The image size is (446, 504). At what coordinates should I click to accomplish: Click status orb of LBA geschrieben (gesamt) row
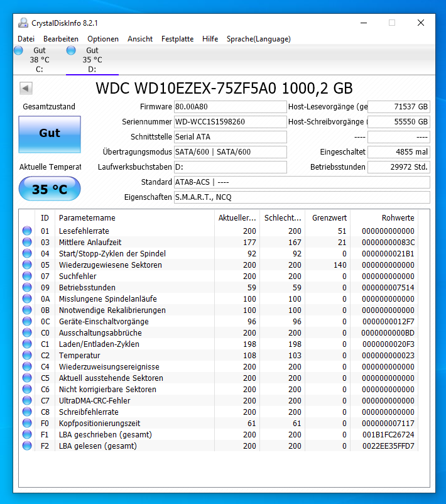[27, 434]
